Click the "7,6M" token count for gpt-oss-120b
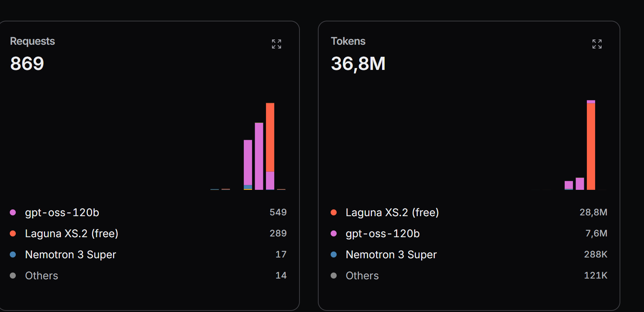The height and width of the screenshot is (312, 644). pyautogui.click(x=596, y=233)
